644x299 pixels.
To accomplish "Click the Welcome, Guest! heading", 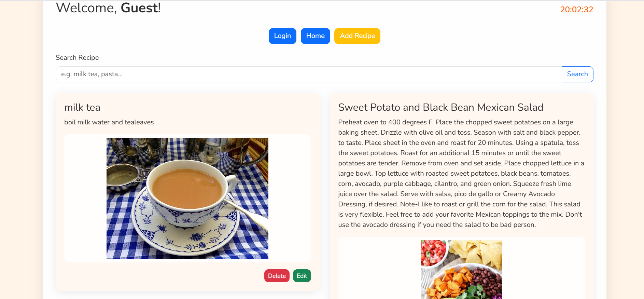I will click(x=108, y=8).
